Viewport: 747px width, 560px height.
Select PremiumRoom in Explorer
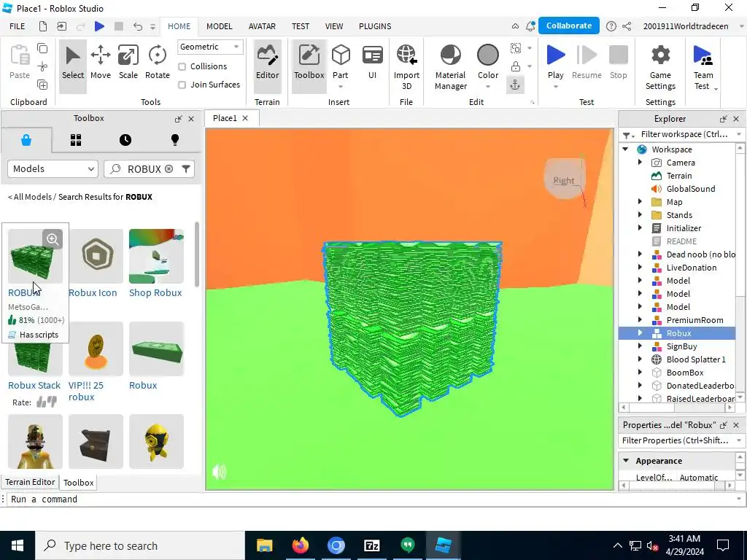(x=694, y=320)
